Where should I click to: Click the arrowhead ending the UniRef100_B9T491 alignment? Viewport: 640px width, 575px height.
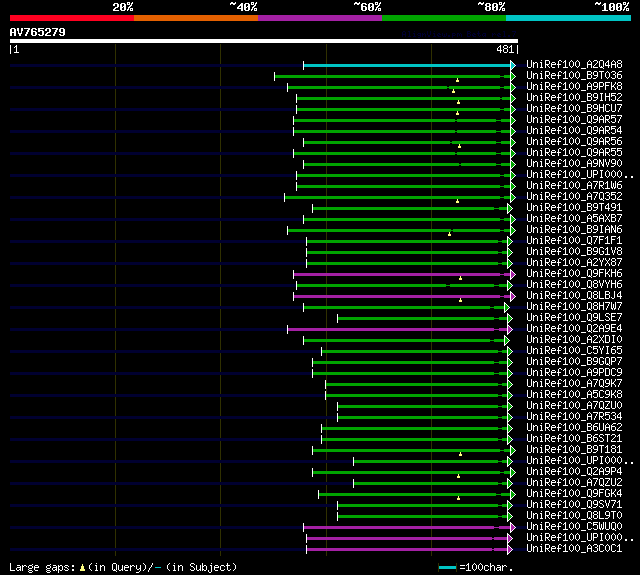tap(510, 209)
